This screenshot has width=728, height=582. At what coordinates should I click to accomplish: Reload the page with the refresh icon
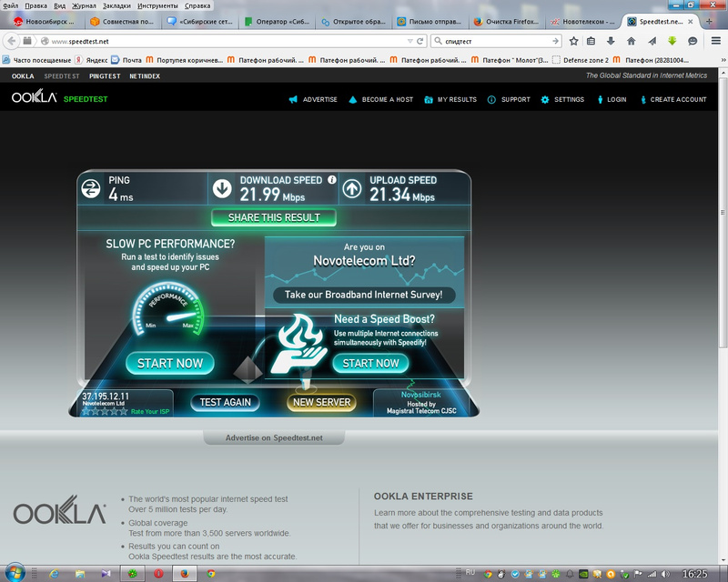click(x=420, y=41)
